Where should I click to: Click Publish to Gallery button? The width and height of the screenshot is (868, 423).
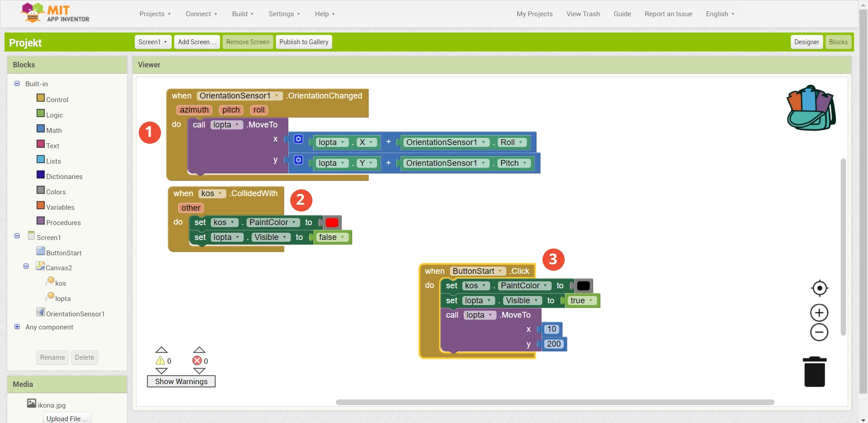coord(304,42)
